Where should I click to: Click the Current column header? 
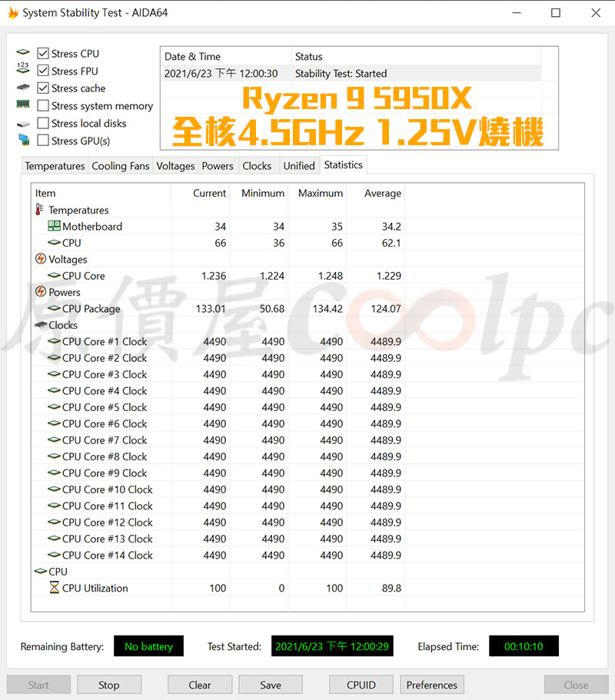[x=201, y=193]
